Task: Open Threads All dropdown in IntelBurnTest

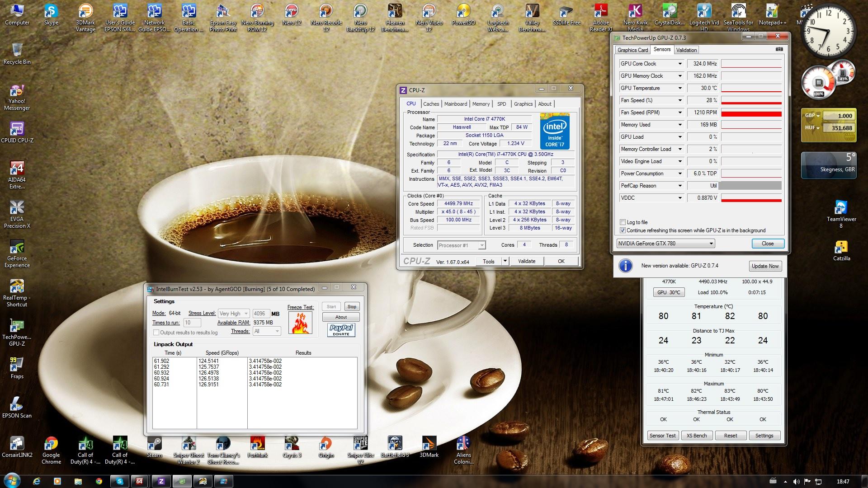Action: pyautogui.click(x=267, y=331)
